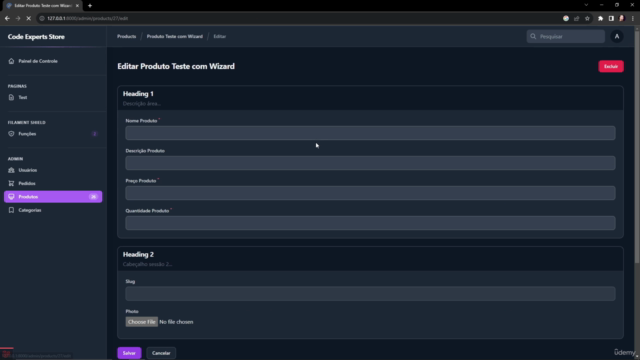Open the browser extensions puzzle icon
This screenshot has width=640, height=360.
(x=600, y=18)
